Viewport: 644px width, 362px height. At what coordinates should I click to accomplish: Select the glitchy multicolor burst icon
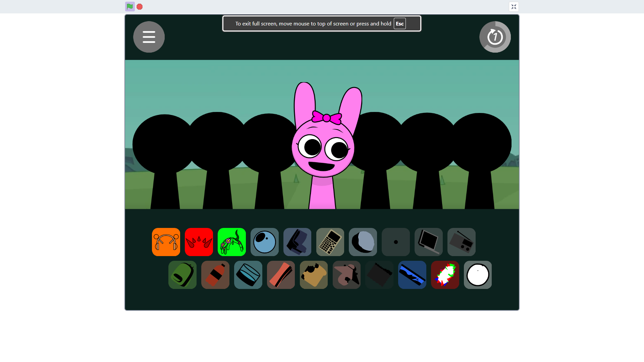pyautogui.click(x=445, y=275)
